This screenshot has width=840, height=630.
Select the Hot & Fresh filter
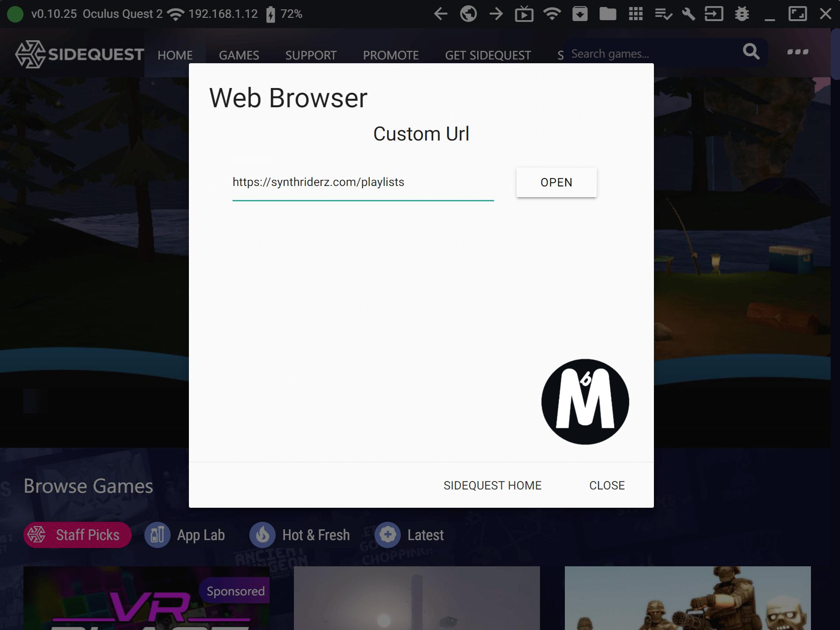tap(300, 534)
